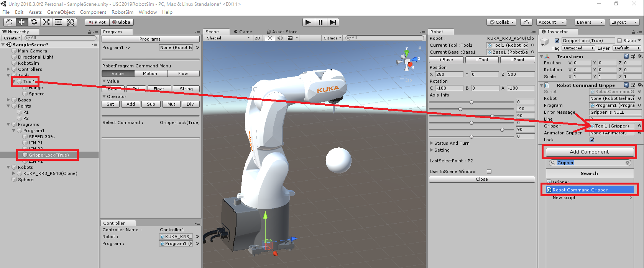Viewport: 644px width, 268px height.
Task: Open the Account dropdown
Action: [551, 22]
